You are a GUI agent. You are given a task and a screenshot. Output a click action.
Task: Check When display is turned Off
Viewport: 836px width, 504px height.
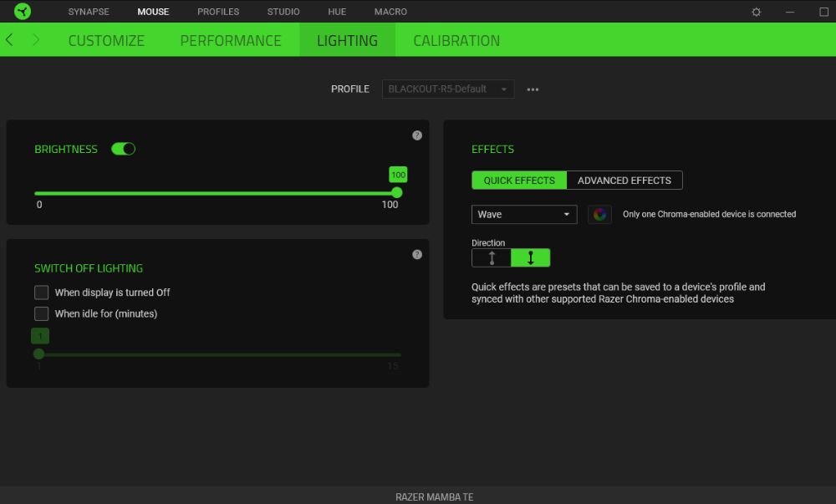pos(41,293)
